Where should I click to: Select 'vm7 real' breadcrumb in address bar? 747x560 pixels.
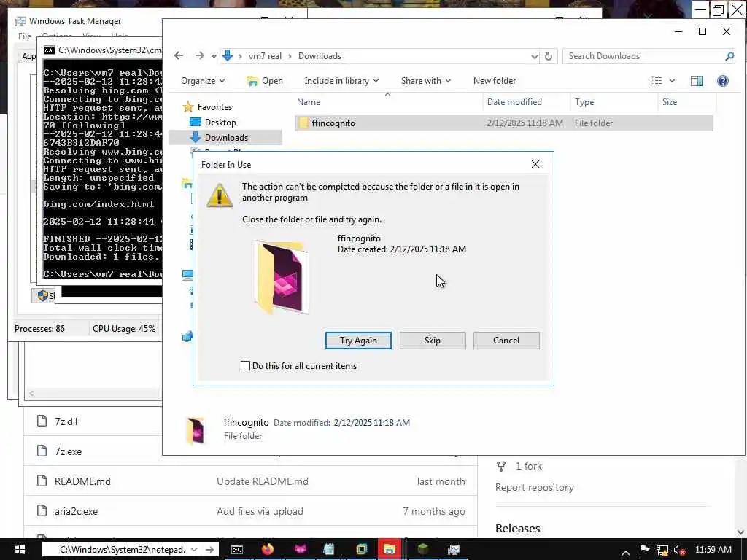pos(265,56)
